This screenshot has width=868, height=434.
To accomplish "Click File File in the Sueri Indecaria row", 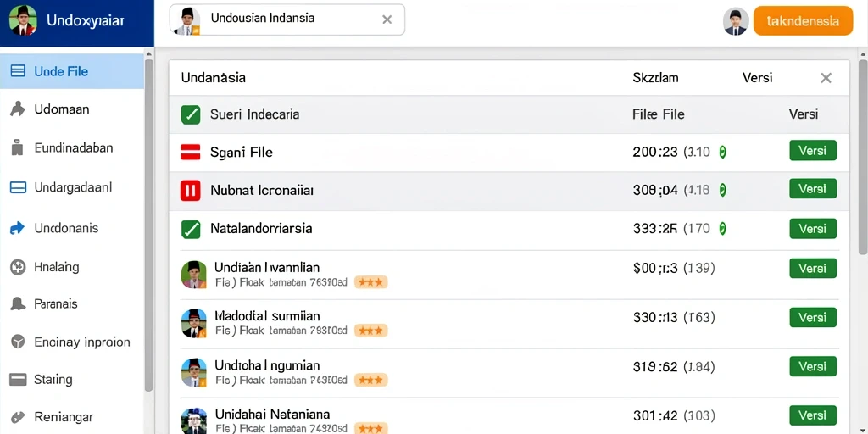I will click(x=658, y=114).
